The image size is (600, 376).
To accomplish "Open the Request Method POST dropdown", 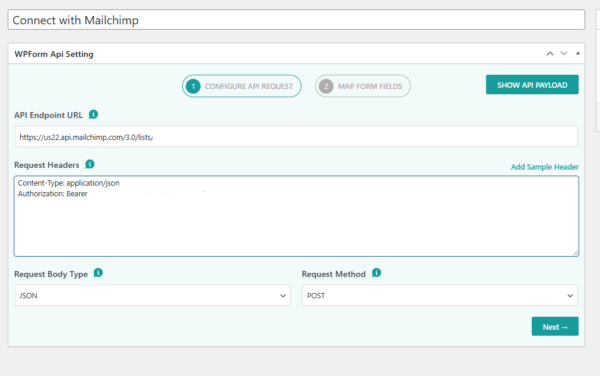I will tap(440, 295).
